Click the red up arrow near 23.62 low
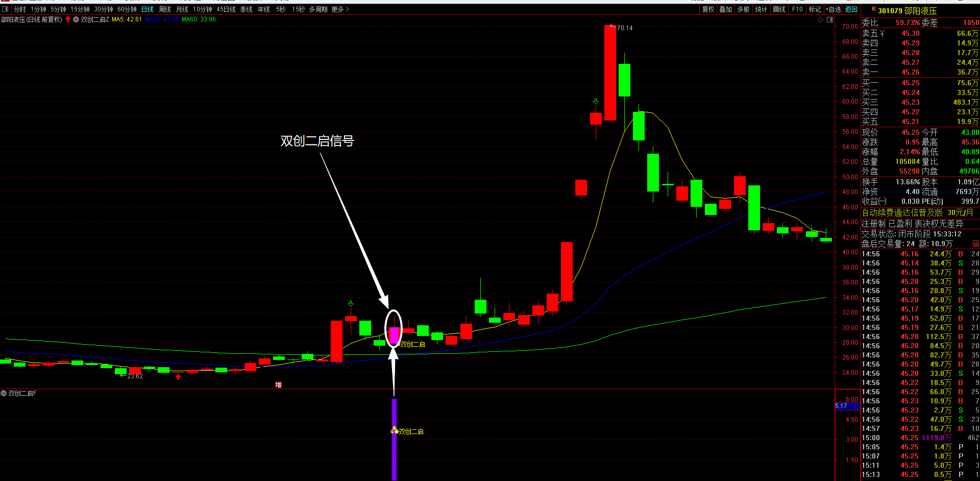Image resolution: width=980 pixels, height=481 pixels. pyautogui.click(x=178, y=377)
